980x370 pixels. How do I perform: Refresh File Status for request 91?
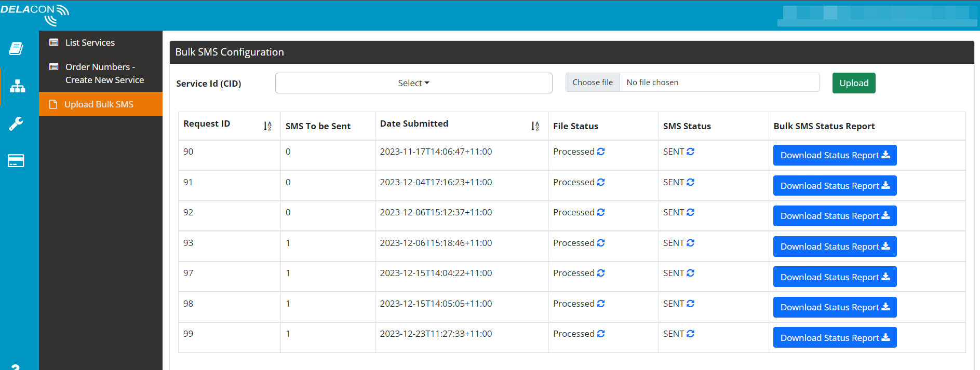(x=601, y=182)
